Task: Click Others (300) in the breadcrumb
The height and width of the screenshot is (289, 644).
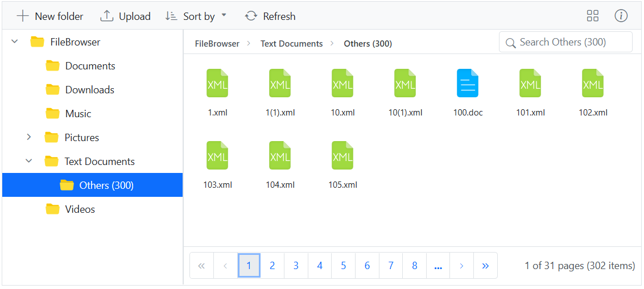Action: (368, 43)
